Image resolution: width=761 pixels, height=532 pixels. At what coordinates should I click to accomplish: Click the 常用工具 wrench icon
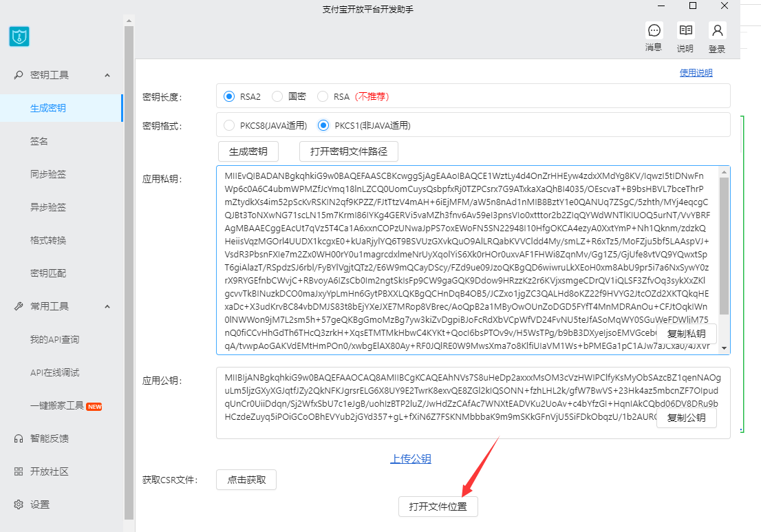[19, 306]
